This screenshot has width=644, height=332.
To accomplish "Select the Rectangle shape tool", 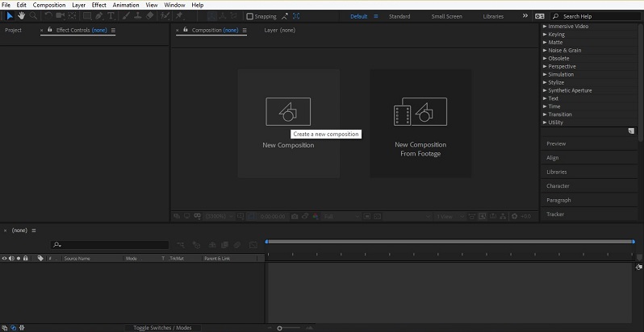I will coord(88,16).
